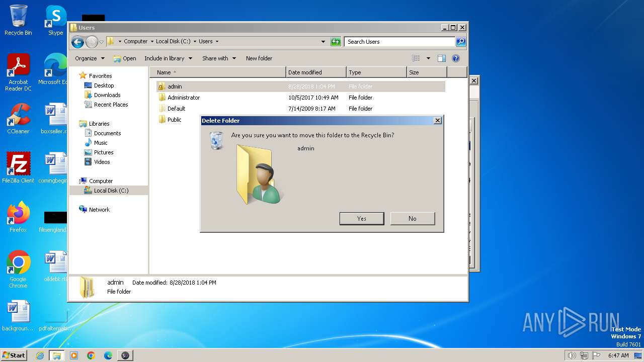Open the address bar history dropdown
Viewport: 644px width, 362px height.
(323, 42)
